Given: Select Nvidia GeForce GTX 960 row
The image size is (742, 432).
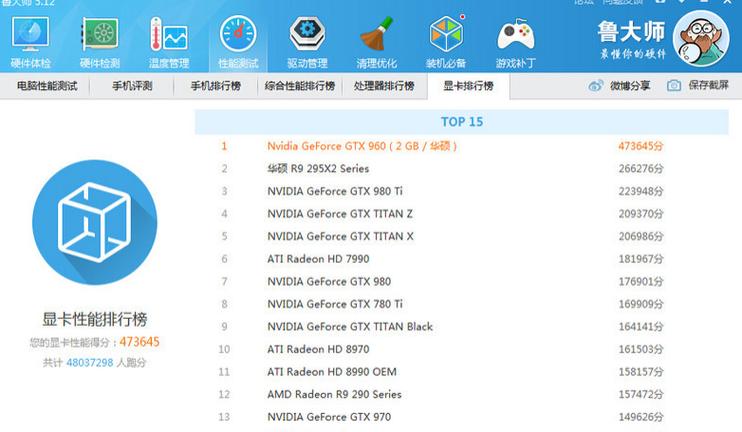Looking at the screenshot, I should coord(461,146).
